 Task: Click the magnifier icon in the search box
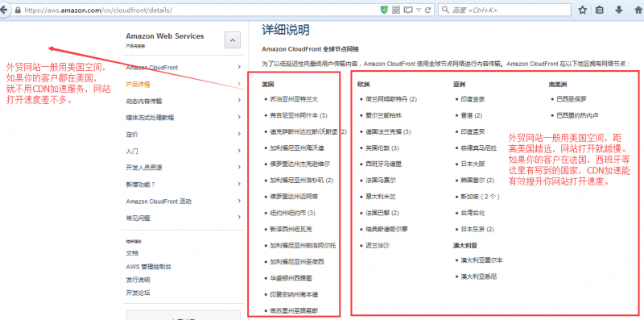[445, 10]
